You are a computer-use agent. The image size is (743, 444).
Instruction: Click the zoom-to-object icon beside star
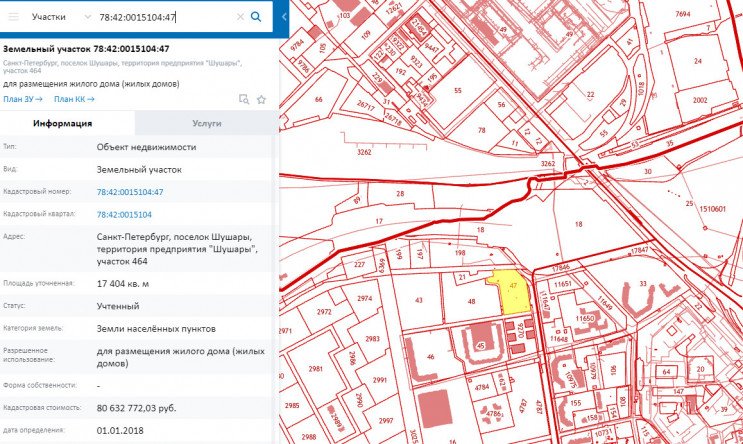click(243, 99)
